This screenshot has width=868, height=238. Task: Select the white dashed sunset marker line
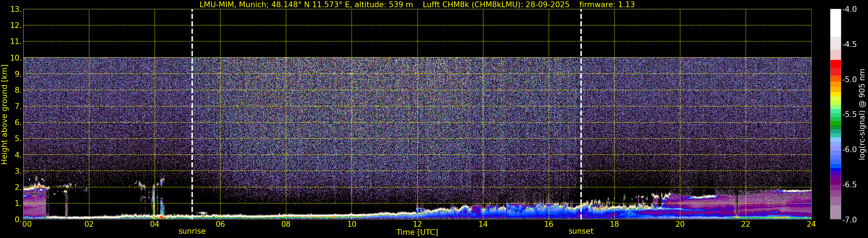581,114
